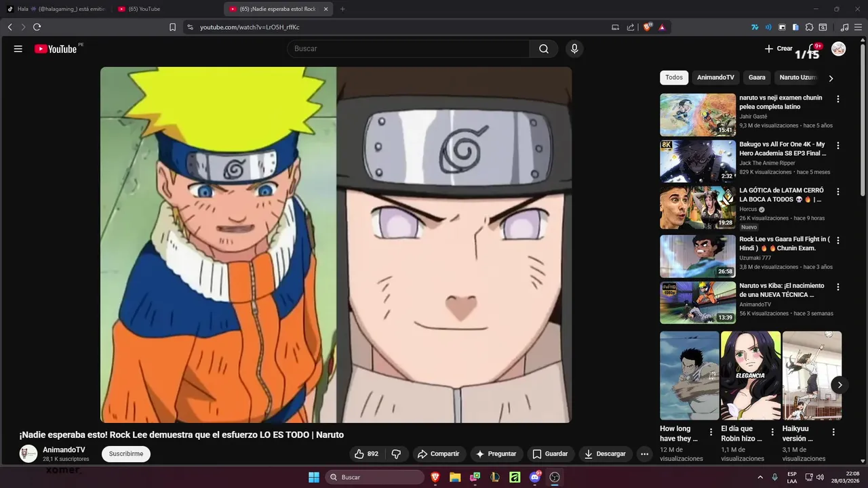This screenshot has height=488, width=868.
Task: Open options for How long have they short
Action: tap(711, 432)
